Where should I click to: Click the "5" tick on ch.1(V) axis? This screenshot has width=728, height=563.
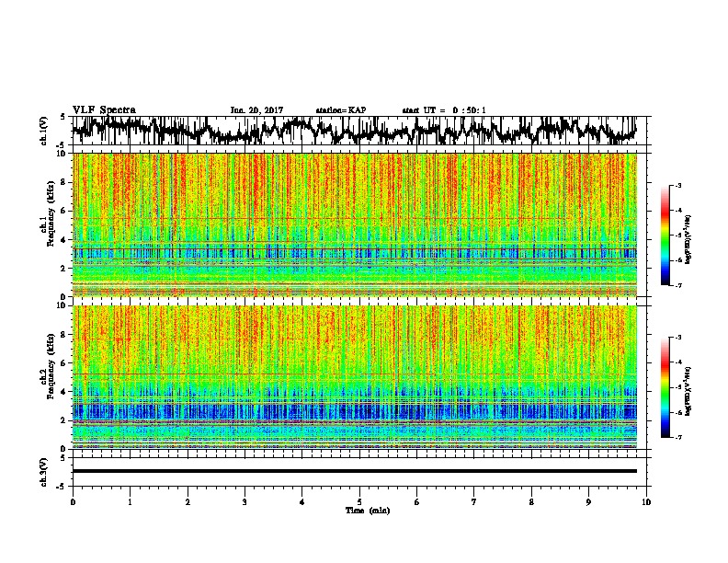(x=63, y=118)
